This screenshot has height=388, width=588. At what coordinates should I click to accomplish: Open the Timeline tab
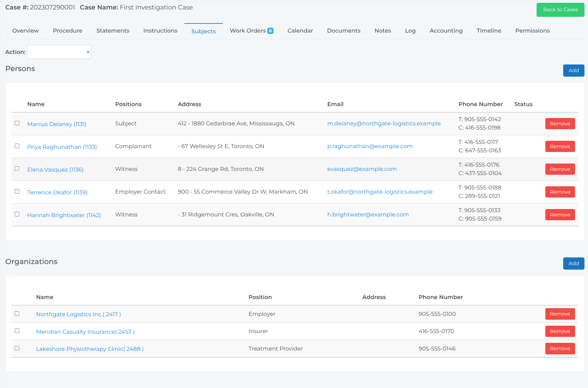(489, 31)
